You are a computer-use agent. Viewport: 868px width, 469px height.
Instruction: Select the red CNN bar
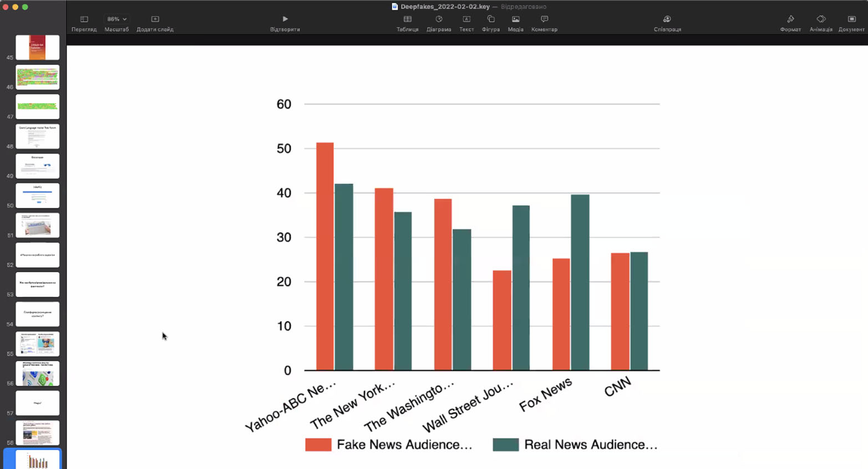(x=620, y=312)
